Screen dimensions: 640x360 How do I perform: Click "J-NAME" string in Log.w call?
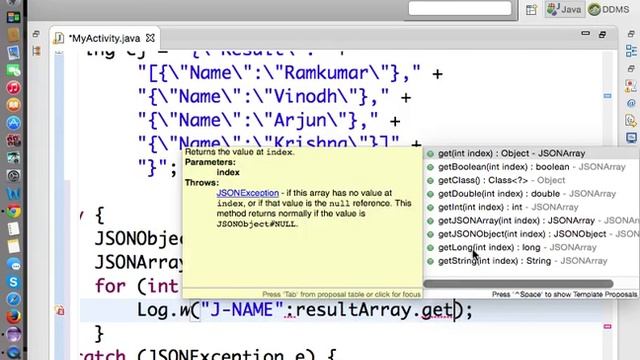[242, 310]
